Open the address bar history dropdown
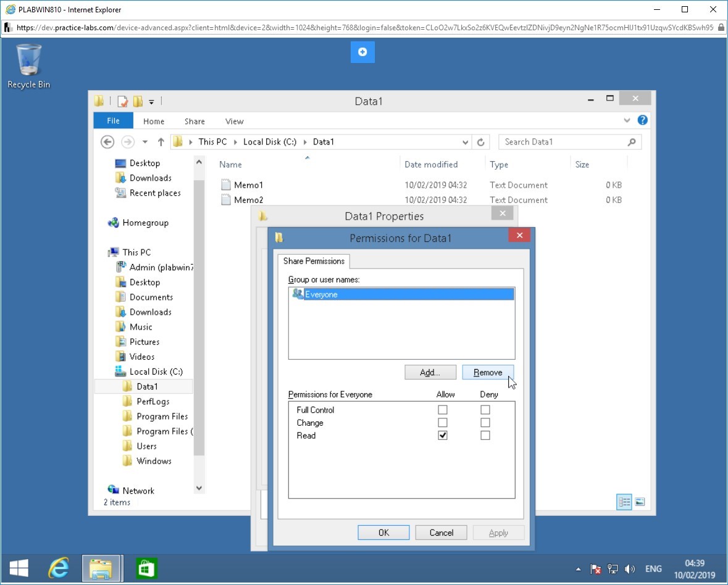Viewport: 728px width, 585px height. pos(465,142)
